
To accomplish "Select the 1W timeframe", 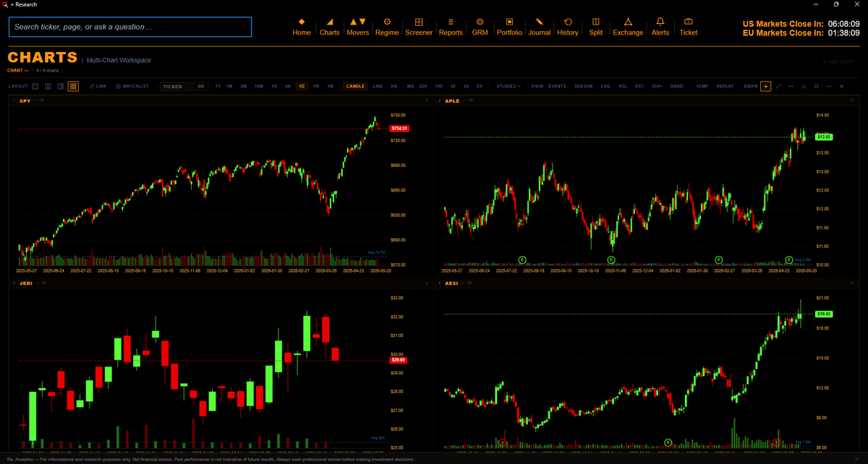I will click(x=316, y=86).
